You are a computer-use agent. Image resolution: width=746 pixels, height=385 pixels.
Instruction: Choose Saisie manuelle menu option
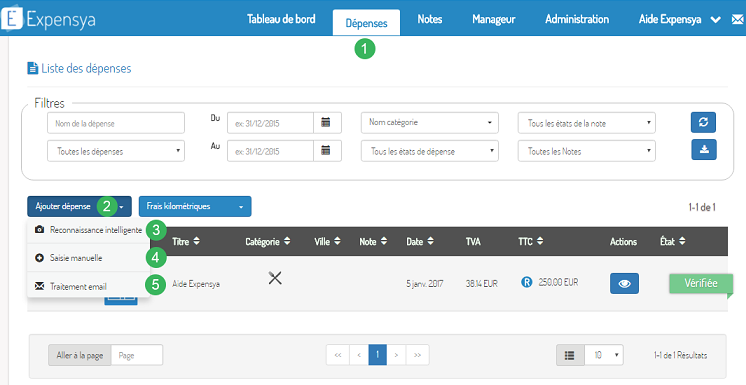tap(88, 258)
